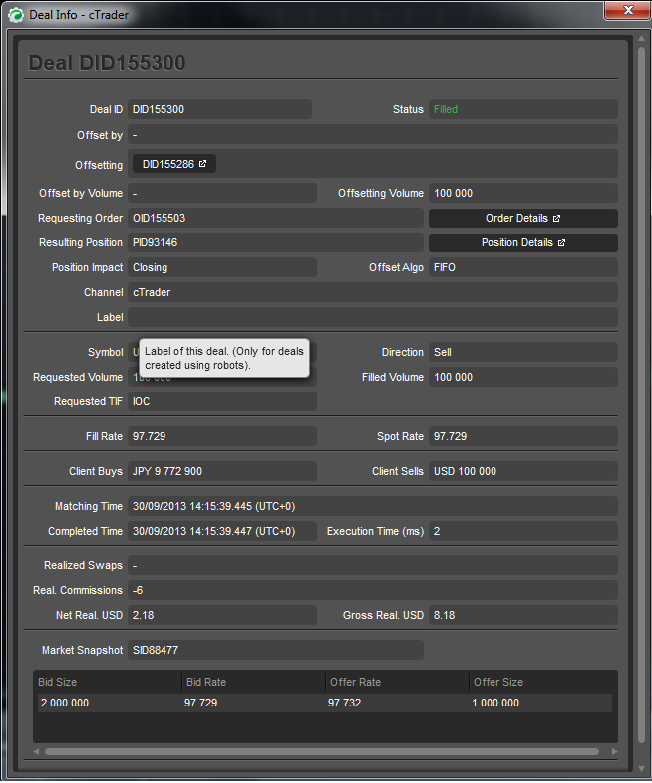Click the bid size cell 2 000 000

[x=65, y=703]
